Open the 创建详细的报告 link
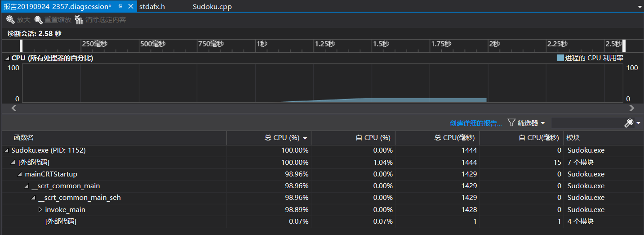Image resolution: width=644 pixels, height=235 pixels. tap(475, 123)
